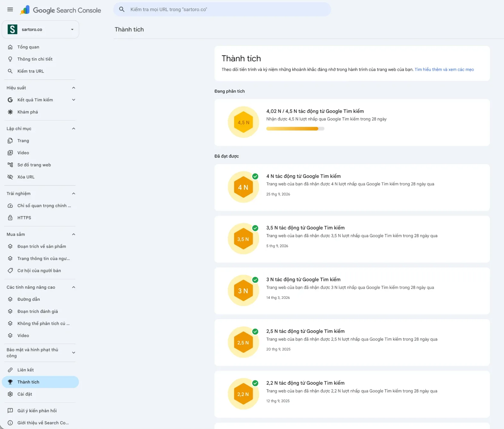Open Không thể phân tích cú pháp report

point(40,324)
